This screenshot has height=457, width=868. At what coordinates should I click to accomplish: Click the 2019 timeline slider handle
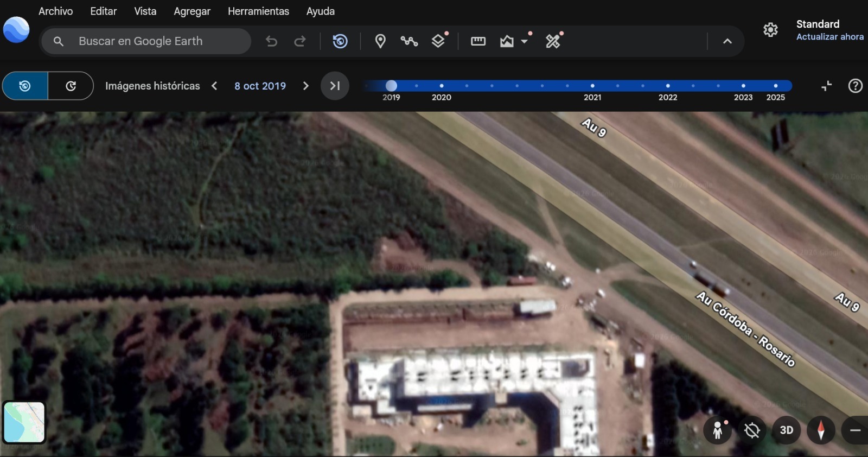point(391,86)
